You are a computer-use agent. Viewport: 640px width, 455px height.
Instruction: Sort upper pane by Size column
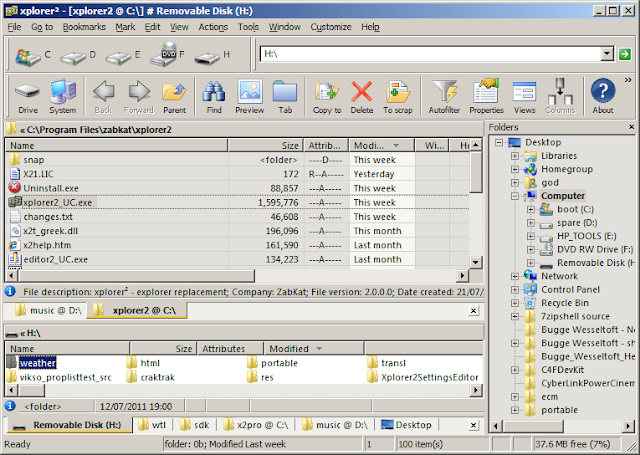click(x=265, y=146)
